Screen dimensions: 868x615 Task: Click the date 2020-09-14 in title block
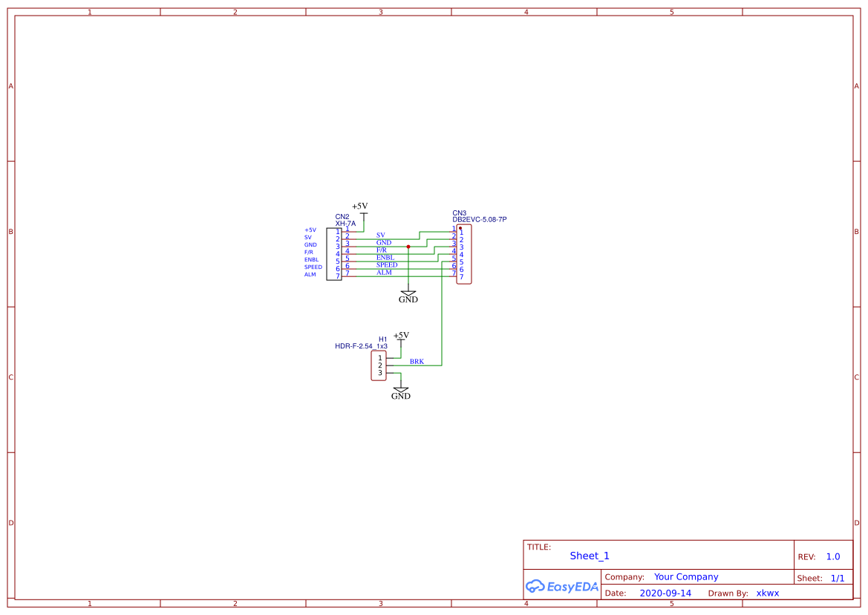[665, 593]
